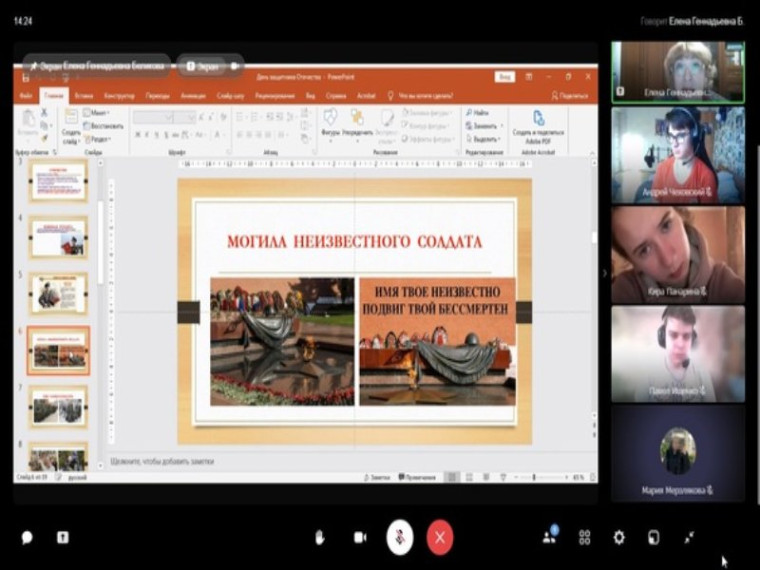Viewport: 760px width, 570px height.
Task: Select Кира Панарина video tile
Action: 678,254
